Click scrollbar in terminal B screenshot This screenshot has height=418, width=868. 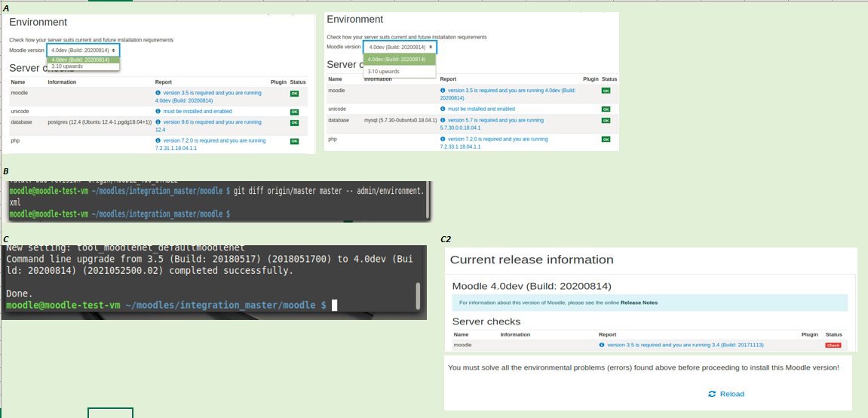coord(427,201)
